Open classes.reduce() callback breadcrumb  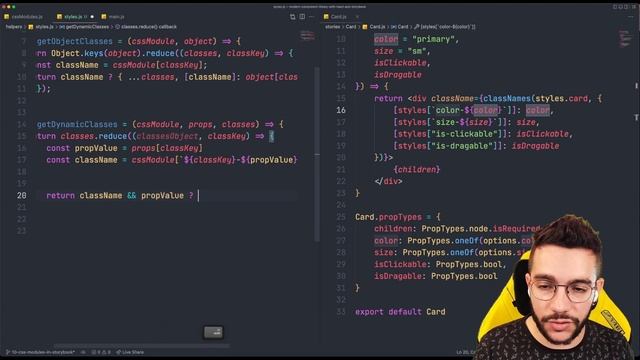click(146, 27)
